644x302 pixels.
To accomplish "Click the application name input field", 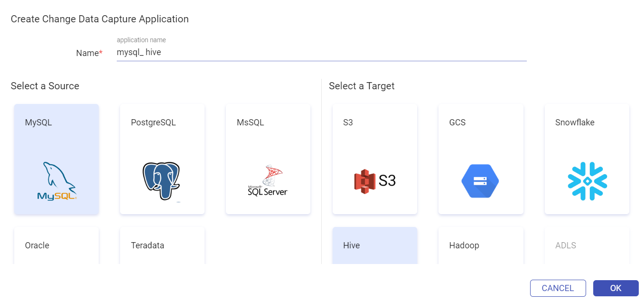I will (322, 53).
